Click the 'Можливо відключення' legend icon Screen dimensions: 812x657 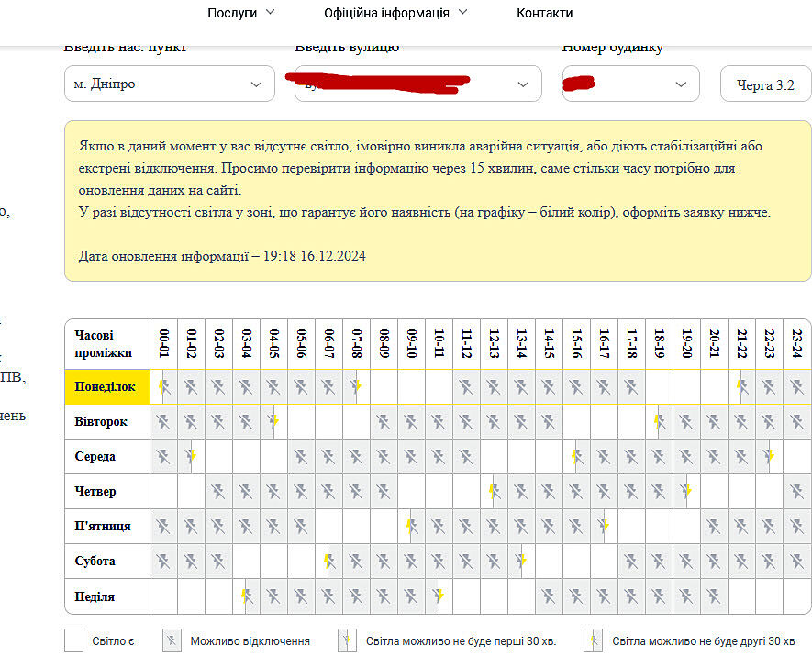[172, 640]
